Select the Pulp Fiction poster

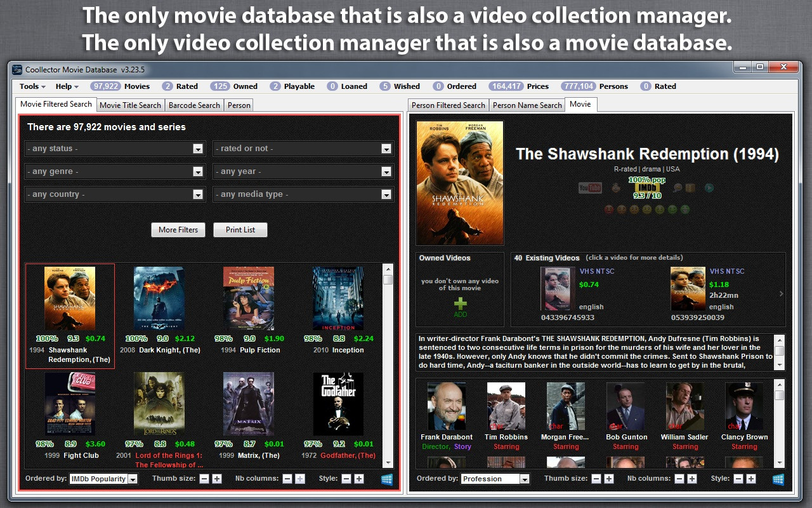pos(249,298)
